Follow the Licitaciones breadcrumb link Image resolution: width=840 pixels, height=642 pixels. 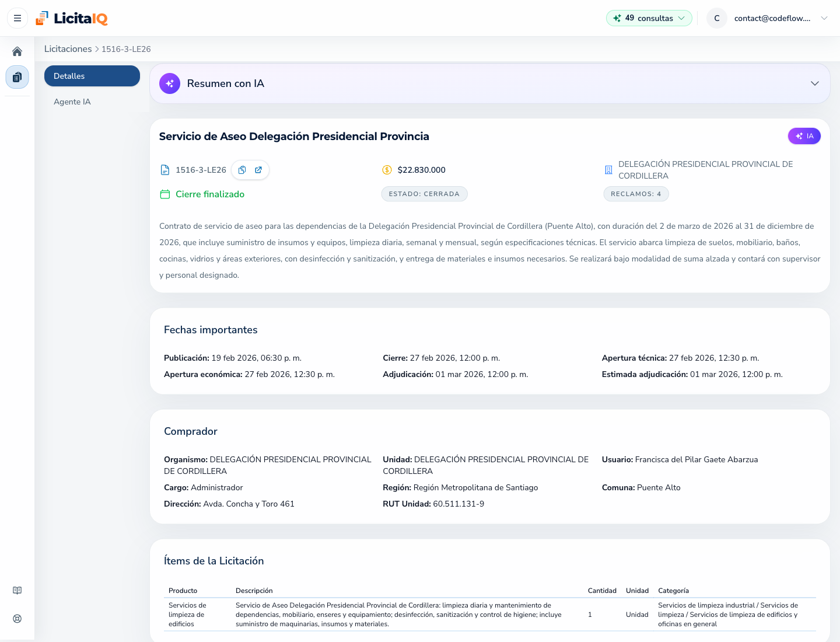pyautogui.click(x=68, y=49)
